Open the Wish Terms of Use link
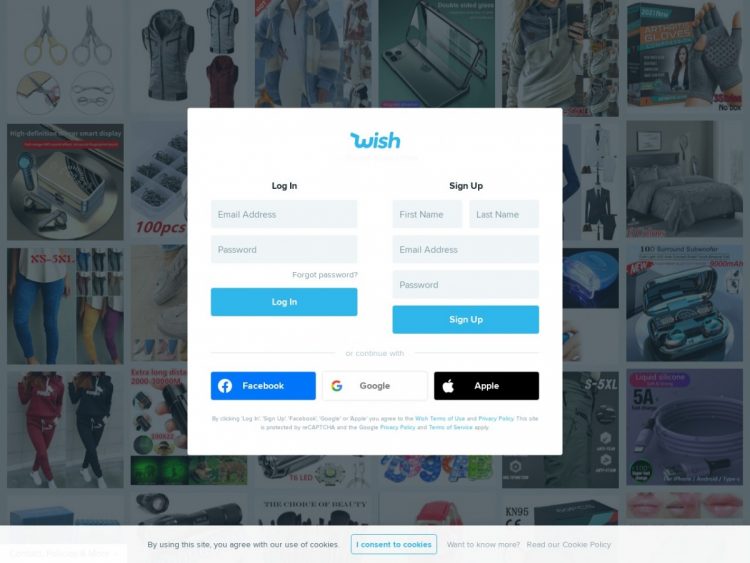 440,419
